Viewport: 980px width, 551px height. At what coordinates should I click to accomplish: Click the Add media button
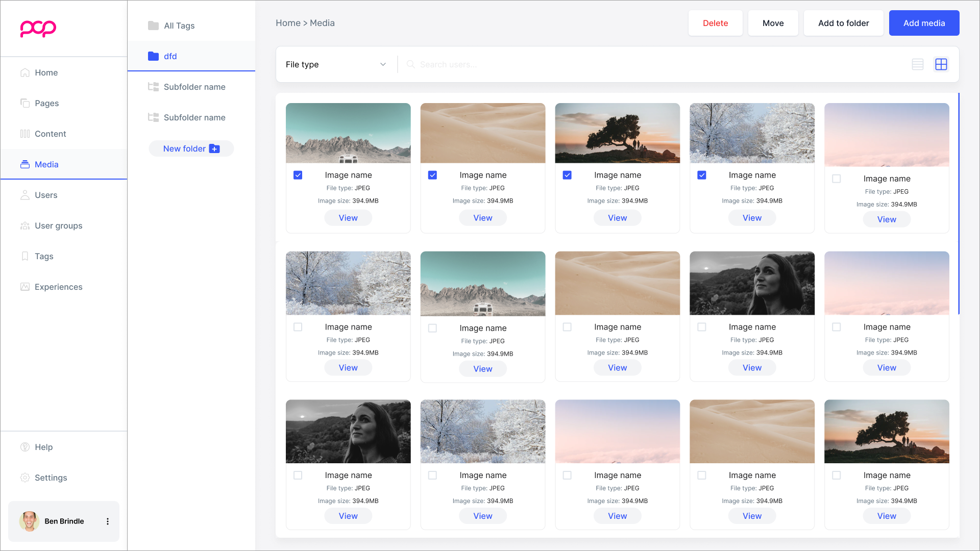[x=924, y=23]
